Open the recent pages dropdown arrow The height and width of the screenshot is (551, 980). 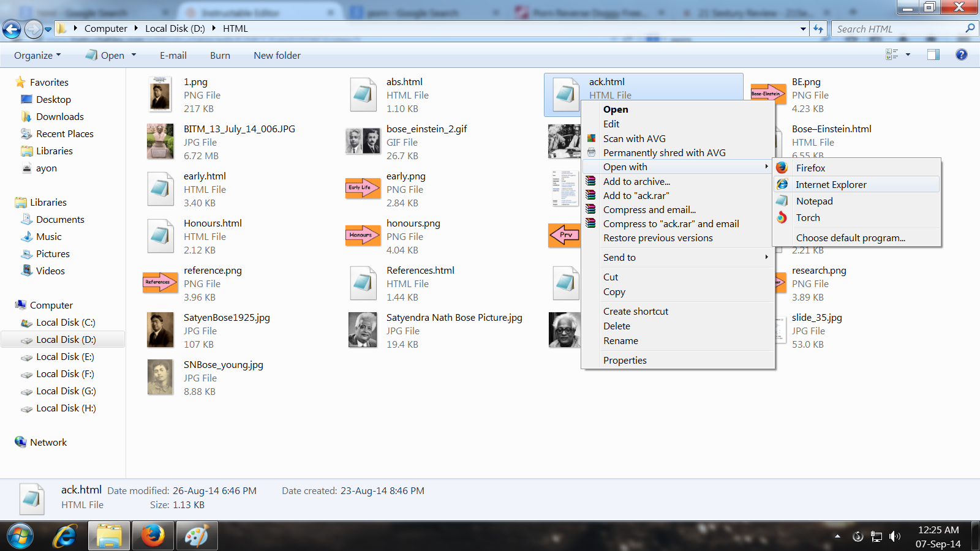tap(48, 29)
